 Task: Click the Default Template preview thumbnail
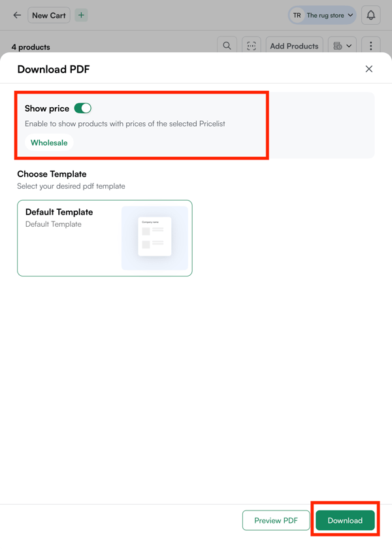(155, 238)
